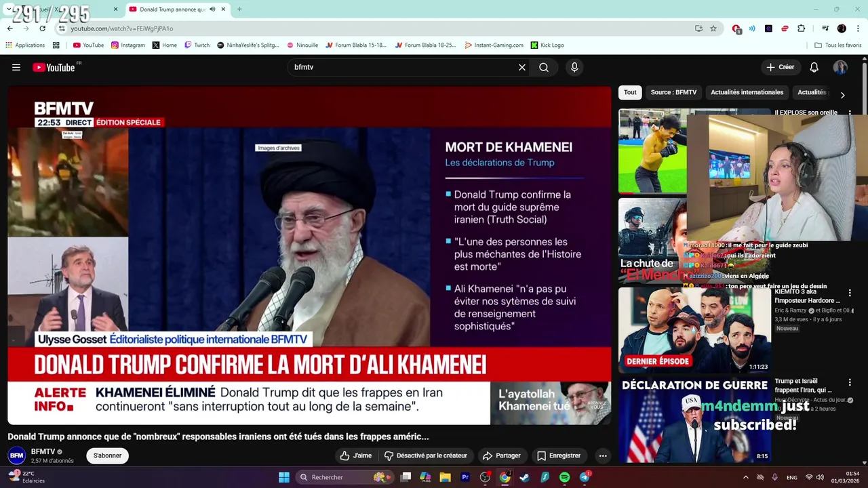The height and width of the screenshot is (488, 868).
Task: Open BFMTV channel avatar
Action: point(17,455)
